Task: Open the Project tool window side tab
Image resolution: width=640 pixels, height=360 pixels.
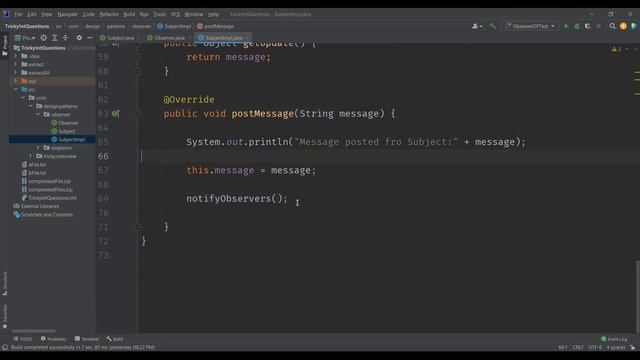Action: tap(4, 46)
